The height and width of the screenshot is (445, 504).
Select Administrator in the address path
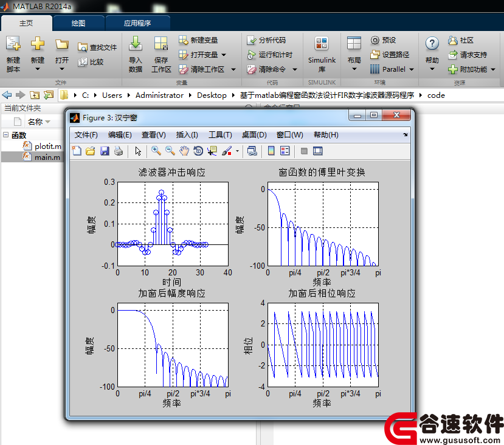tap(159, 95)
